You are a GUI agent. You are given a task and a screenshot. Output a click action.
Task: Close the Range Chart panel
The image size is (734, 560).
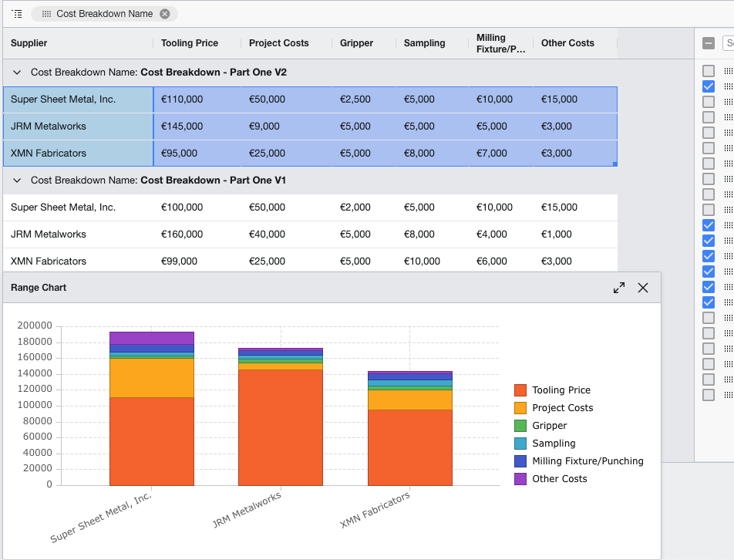(x=643, y=287)
